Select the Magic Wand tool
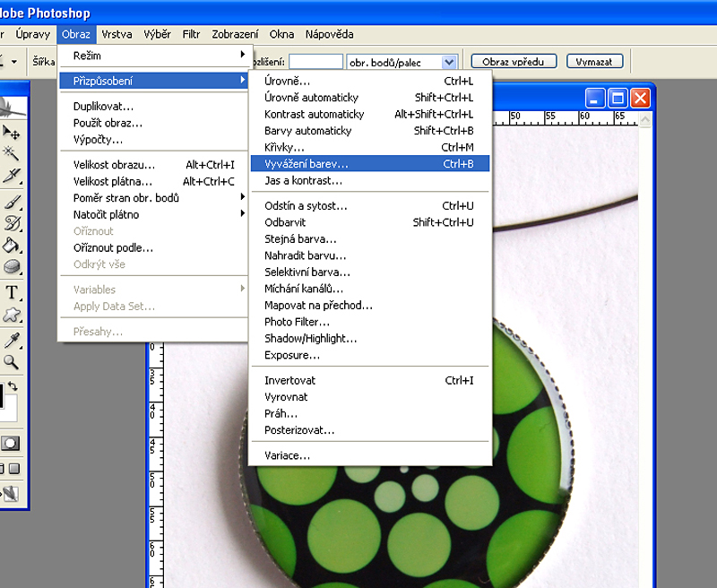717x588 pixels. tap(12, 153)
